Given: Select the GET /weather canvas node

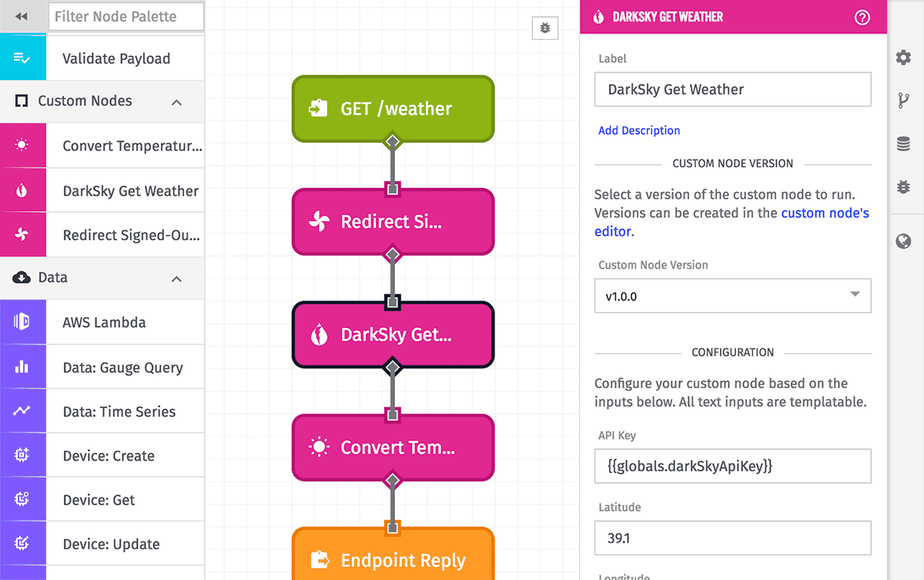Looking at the screenshot, I should click(x=393, y=109).
